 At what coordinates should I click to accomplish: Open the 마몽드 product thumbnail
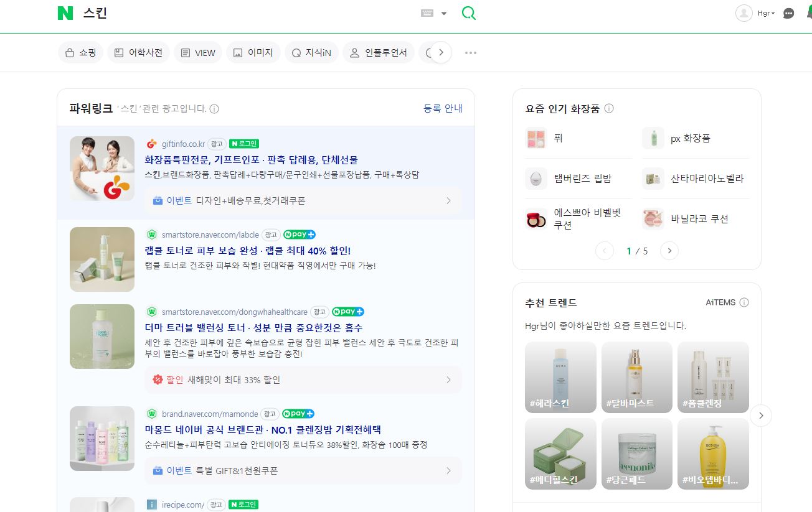[x=102, y=439]
